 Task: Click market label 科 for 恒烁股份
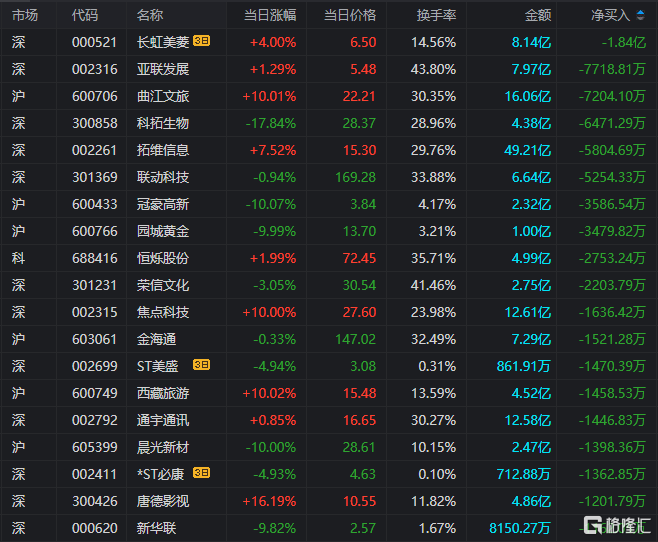[18, 258]
